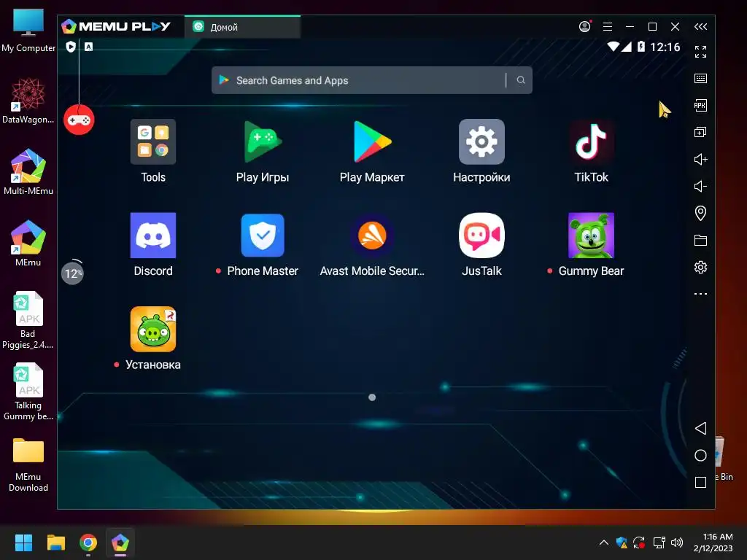The height and width of the screenshot is (560, 747).
Task: Click the Search Games and Apps field
Action: (x=371, y=80)
